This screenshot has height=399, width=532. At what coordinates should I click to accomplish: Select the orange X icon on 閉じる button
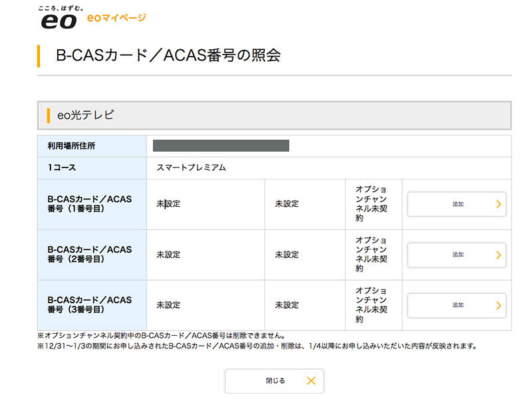point(309,380)
